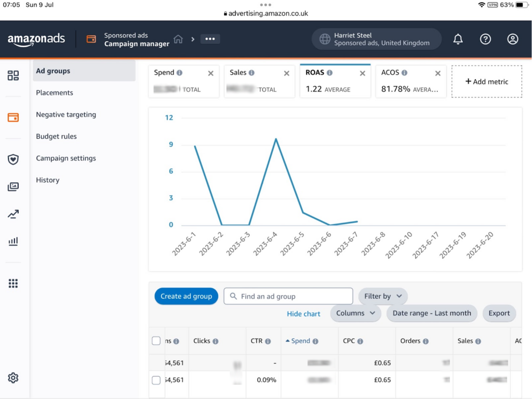
Task: Select all rows with the header checkbox
Action: (156, 341)
